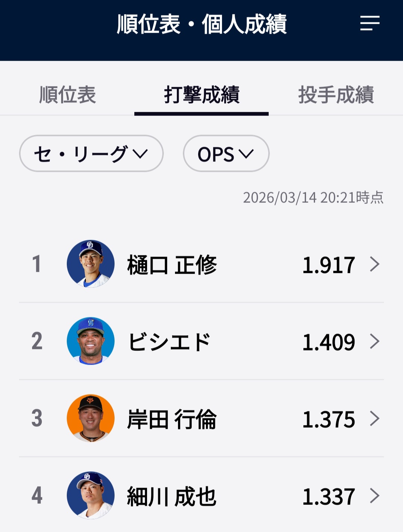Image resolution: width=403 pixels, height=532 pixels.
Task: Expand the OPS stat dropdown
Action: pyautogui.click(x=226, y=154)
